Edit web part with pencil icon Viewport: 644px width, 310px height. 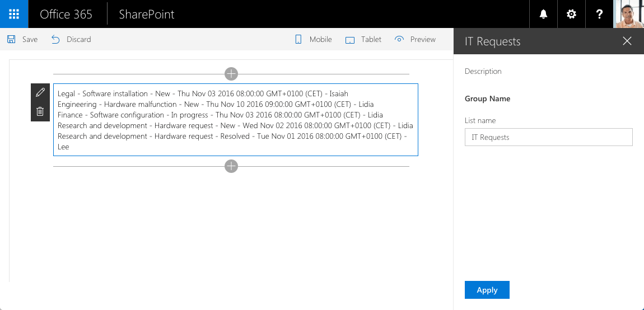40,93
